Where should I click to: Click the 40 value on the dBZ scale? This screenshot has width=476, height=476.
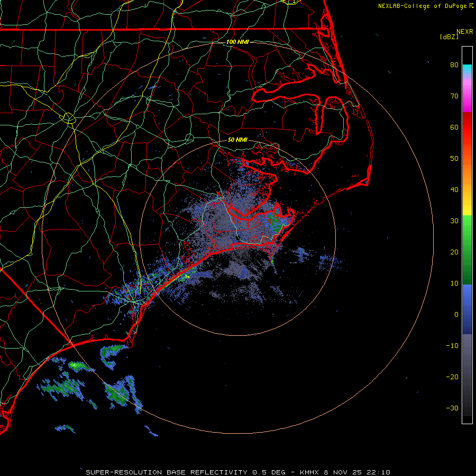point(454,190)
